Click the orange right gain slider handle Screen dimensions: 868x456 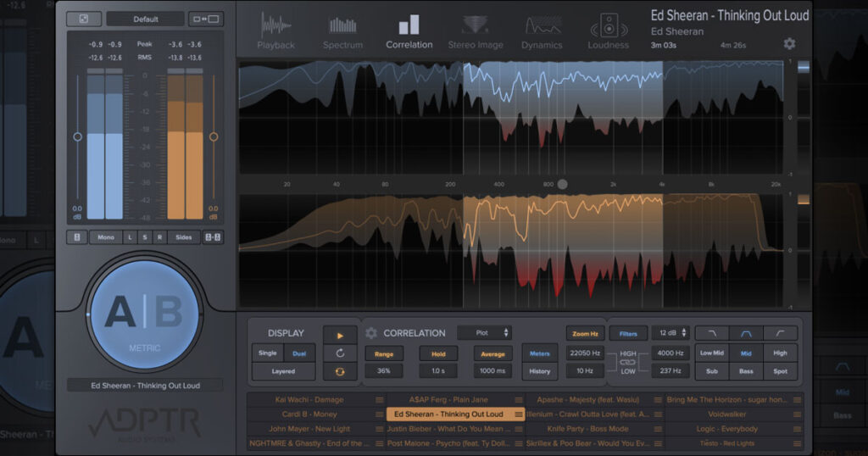[x=214, y=136]
